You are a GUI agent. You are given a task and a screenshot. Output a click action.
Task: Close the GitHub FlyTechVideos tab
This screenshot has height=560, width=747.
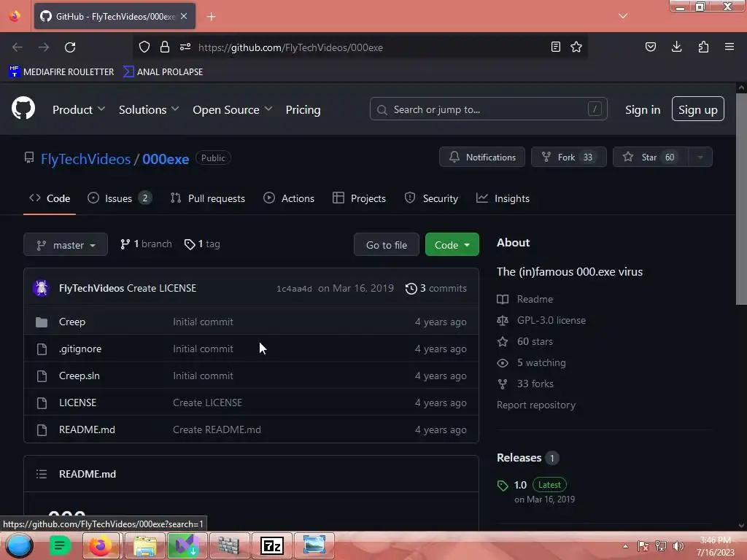tap(184, 16)
